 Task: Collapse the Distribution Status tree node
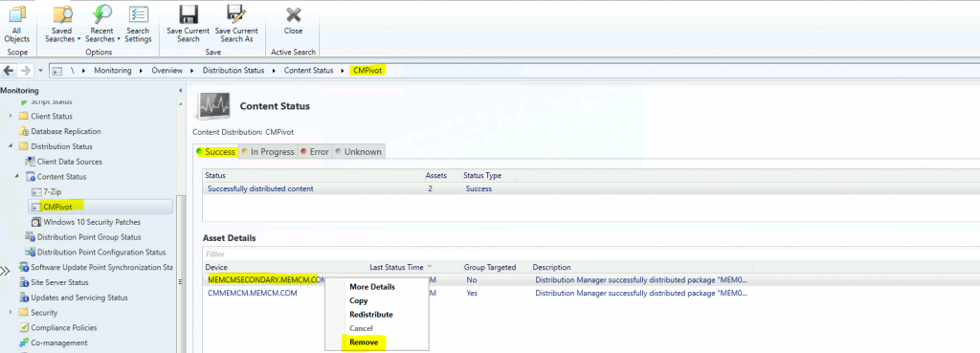11,146
